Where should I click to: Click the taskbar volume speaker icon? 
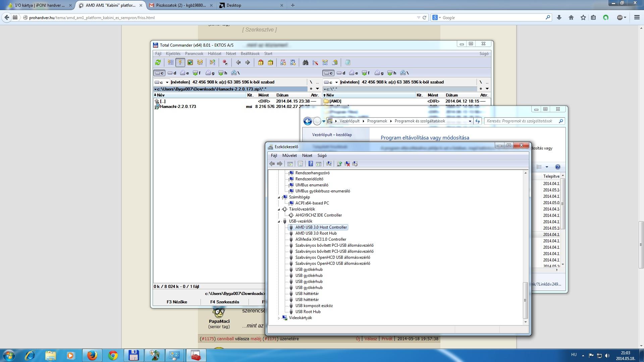(607, 356)
